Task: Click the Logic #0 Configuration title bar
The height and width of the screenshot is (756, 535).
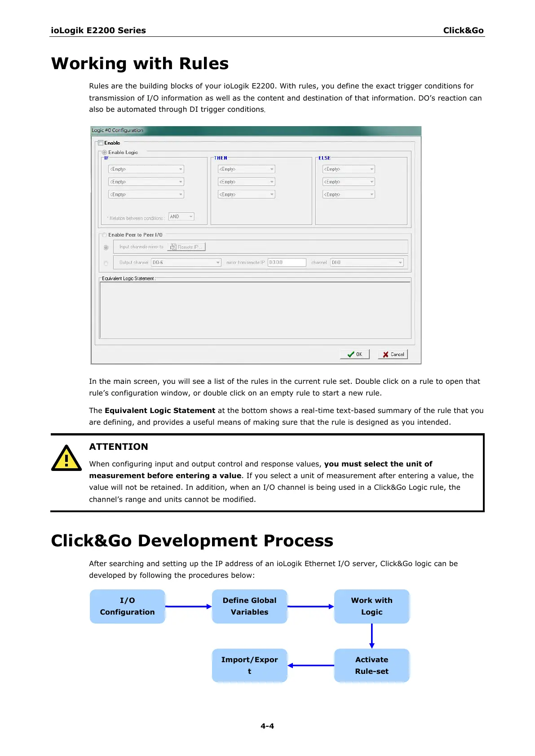Action: [256, 131]
